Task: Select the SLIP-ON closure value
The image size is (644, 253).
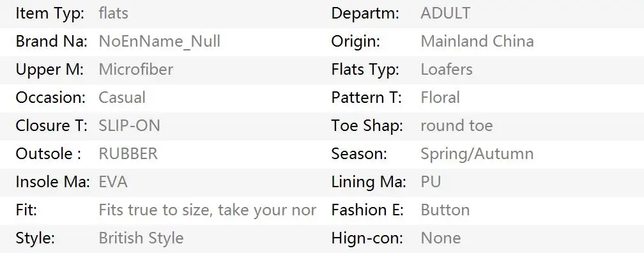Action: (x=129, y=126)
